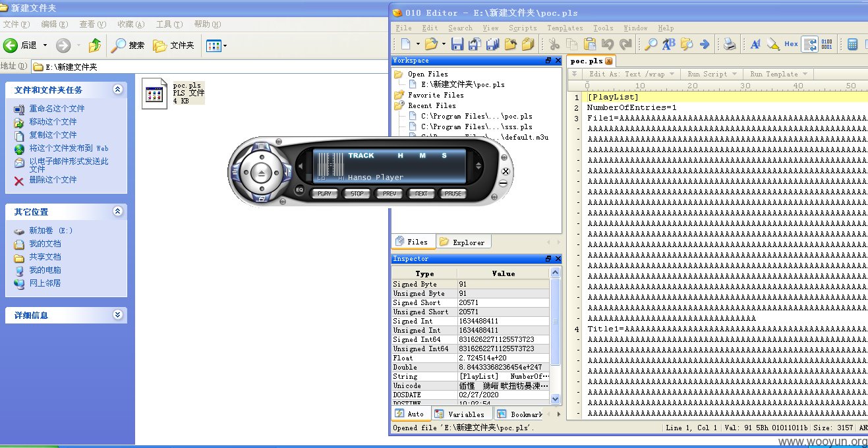Click the Cut scissors icon in 010 Editor
The width and height of the screenshot is (868, 448).
pyautogui.click(x=554, y=44)
